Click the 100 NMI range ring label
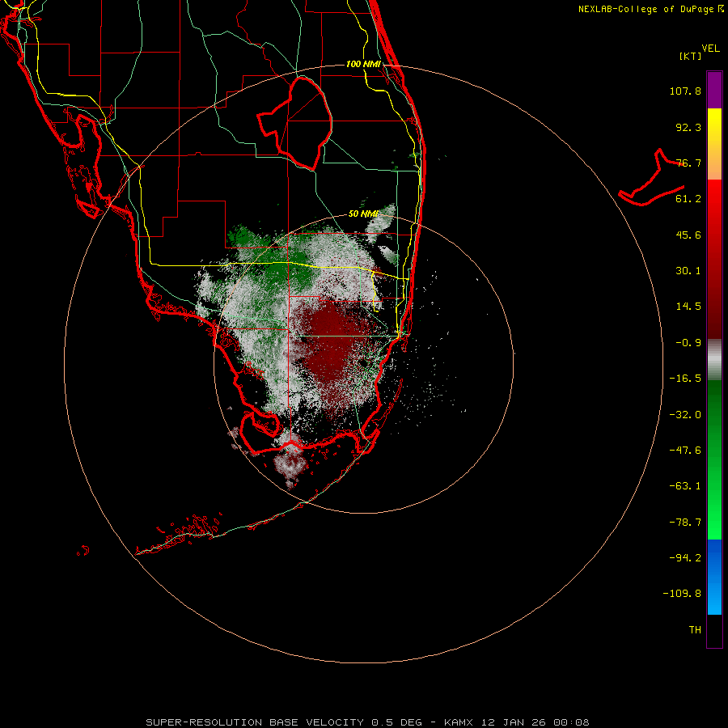 click(x=363, y=64)
